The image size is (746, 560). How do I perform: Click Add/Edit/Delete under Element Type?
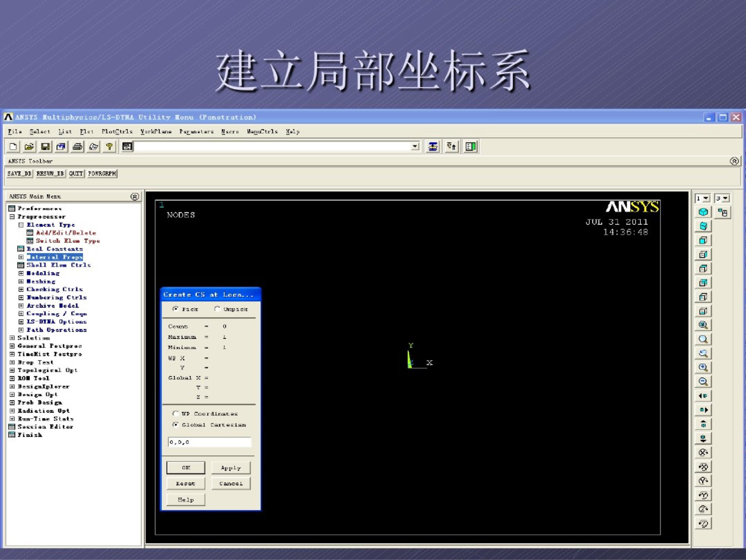click(x=66, y=233)
